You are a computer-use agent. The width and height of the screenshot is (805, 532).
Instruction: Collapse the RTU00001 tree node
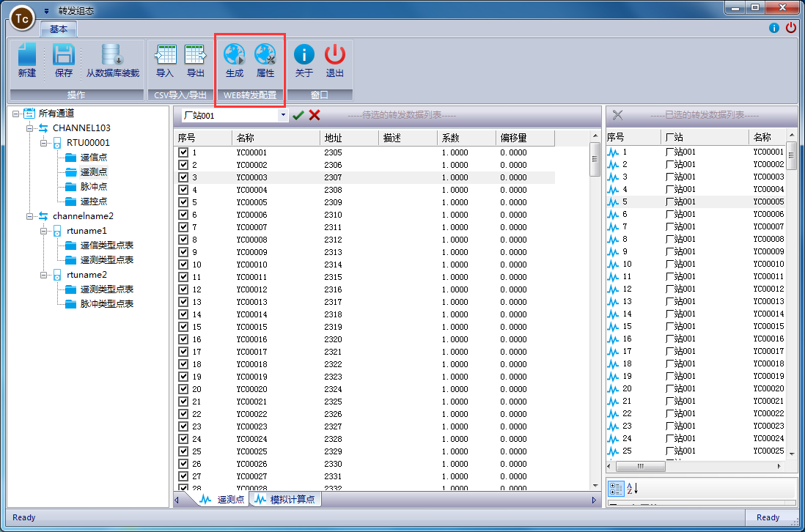pyautogui.click(x=44, y=143)
